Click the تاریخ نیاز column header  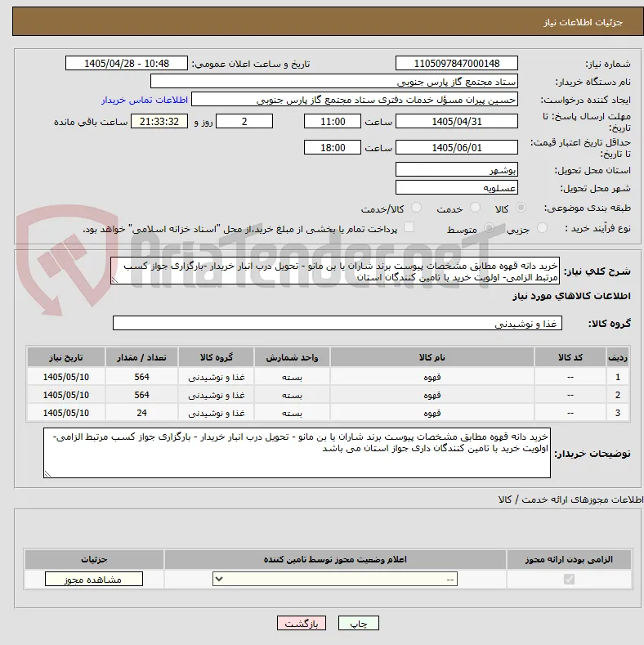click(66, 357)
